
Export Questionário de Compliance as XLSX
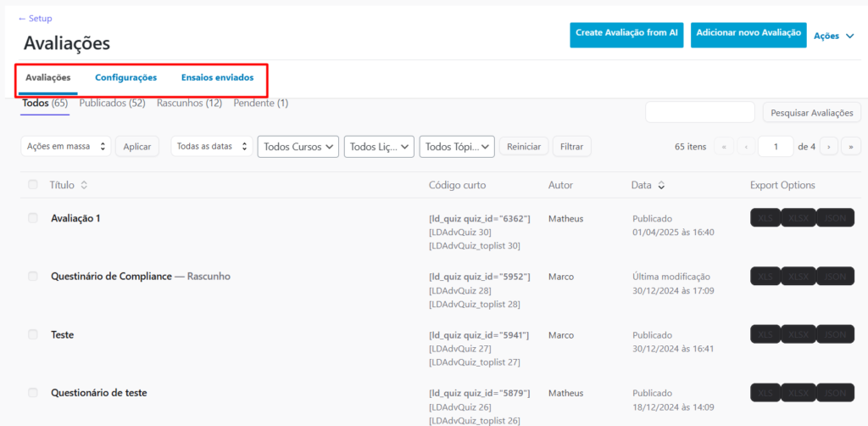click(x=798, y=277)
